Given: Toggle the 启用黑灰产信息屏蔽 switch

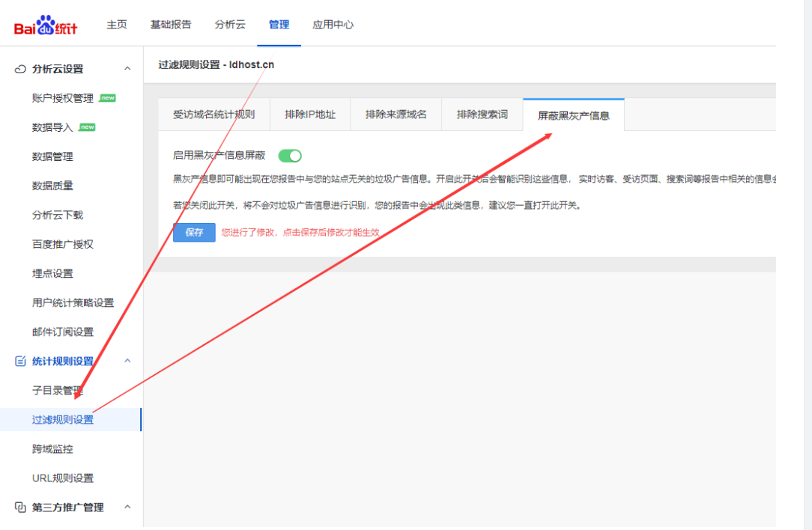Looking at the screenshot, I should coord(290,156).
